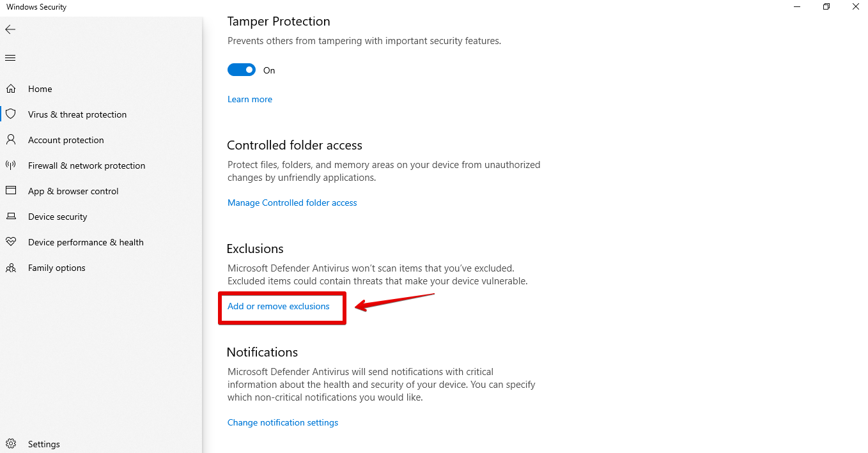
Task: Go to Account protection menu item
Action: click(66, 140)
